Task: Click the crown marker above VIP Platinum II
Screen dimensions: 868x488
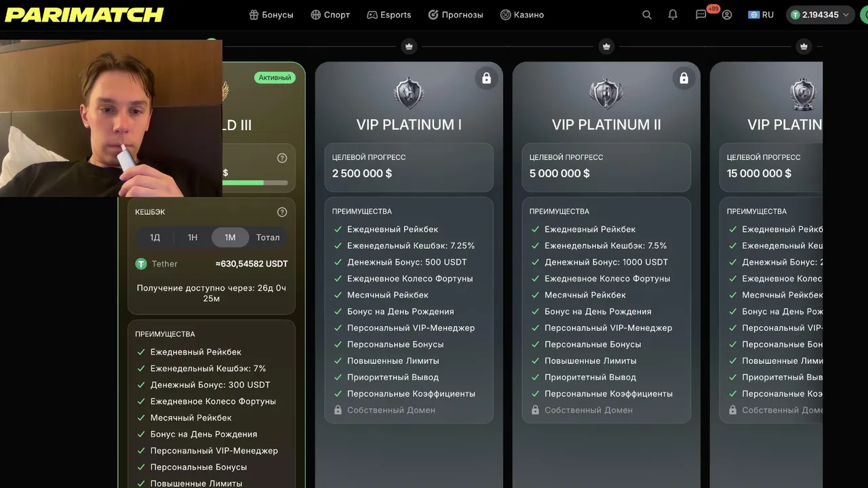Action: [606, 46]
